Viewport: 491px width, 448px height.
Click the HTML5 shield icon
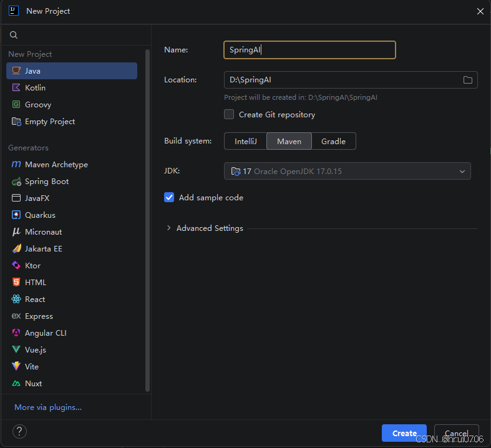[16, 282]
